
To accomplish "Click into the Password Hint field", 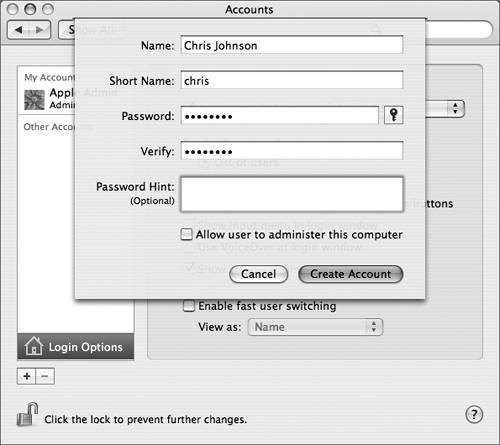I will 292,194.
